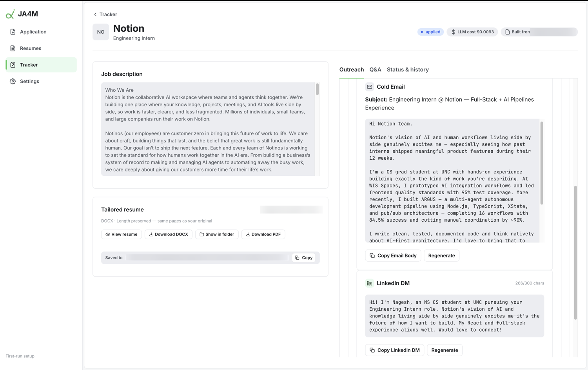Click the Settings gear icon

click(x=13, y=81)
